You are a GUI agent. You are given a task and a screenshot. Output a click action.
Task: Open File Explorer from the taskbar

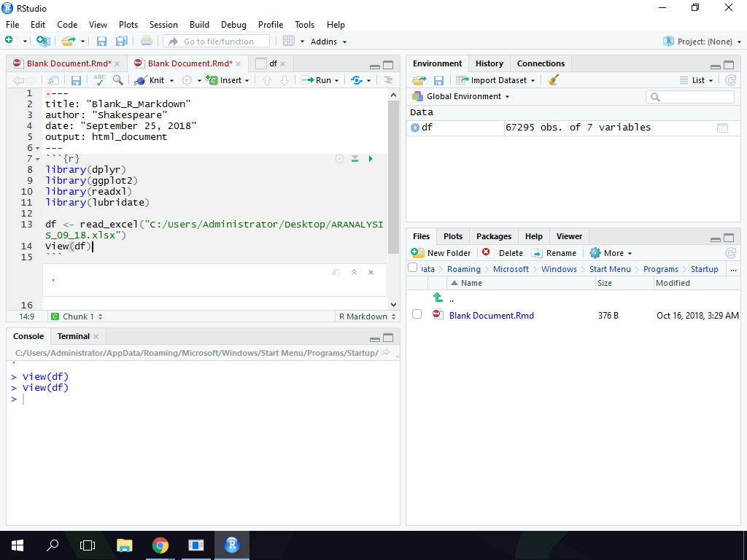pos(125,545)
